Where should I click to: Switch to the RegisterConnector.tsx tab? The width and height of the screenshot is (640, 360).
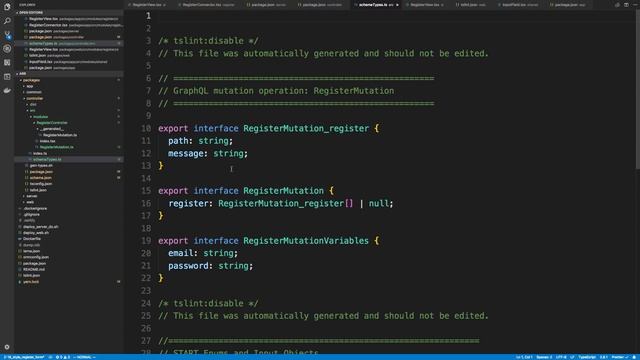(x=207, y=5)
